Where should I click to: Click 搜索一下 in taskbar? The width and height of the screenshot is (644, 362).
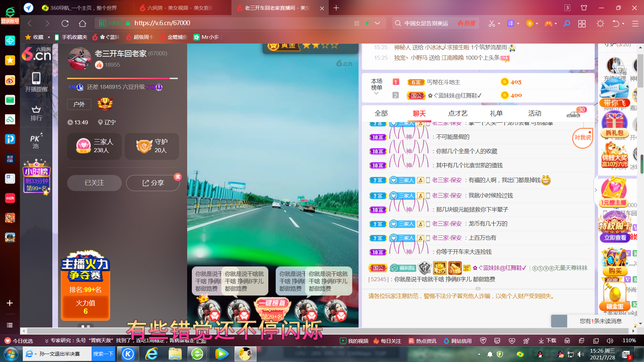pyautogui.click(x=103, y=354)
